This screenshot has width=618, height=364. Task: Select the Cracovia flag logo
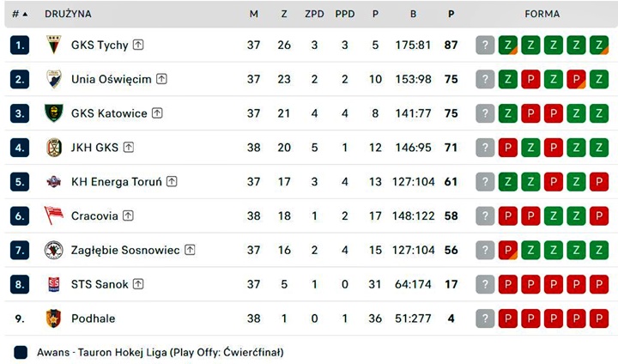53,215
